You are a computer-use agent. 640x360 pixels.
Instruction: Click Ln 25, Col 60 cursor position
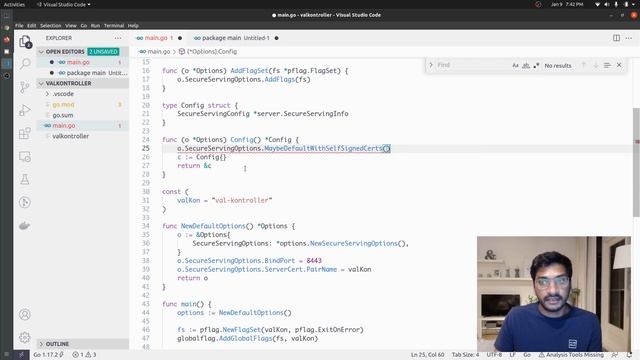[x=427, y=355]
